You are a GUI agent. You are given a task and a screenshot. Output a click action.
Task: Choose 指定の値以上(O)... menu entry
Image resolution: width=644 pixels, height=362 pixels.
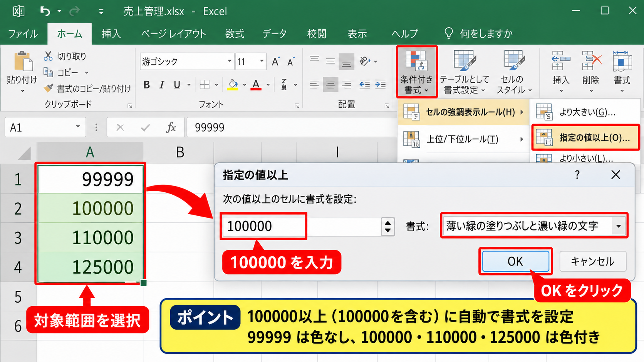point(585,137)
